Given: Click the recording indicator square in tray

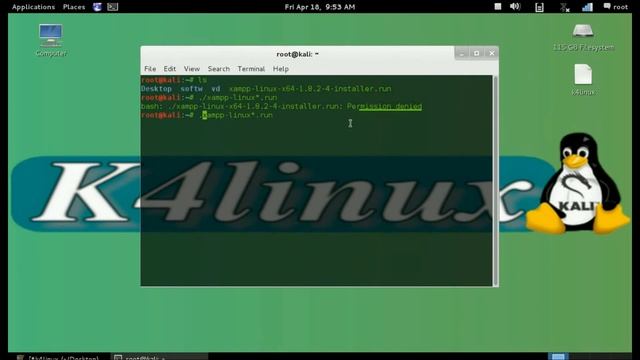Looking at the screenshot, I should click(x=498, y=7).
